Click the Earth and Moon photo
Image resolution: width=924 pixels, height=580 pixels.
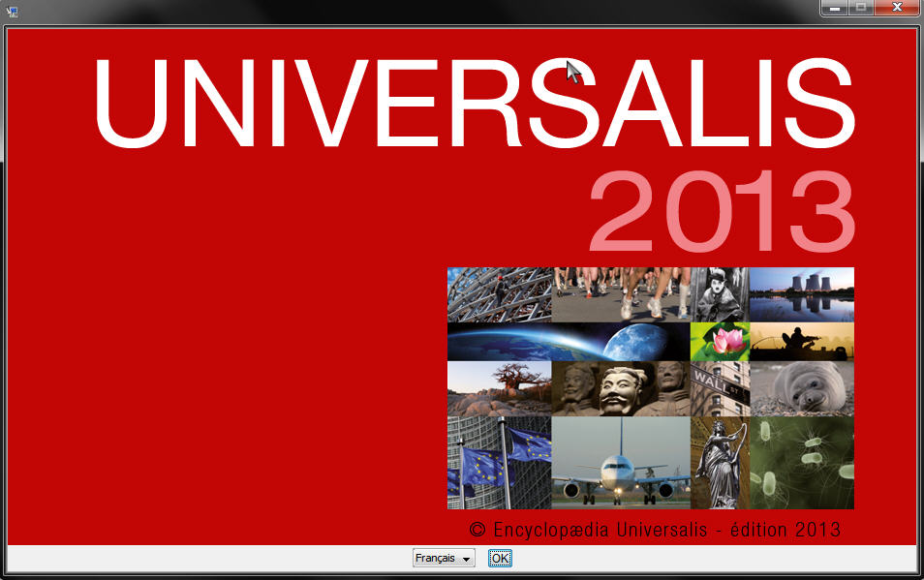[569, 342]
